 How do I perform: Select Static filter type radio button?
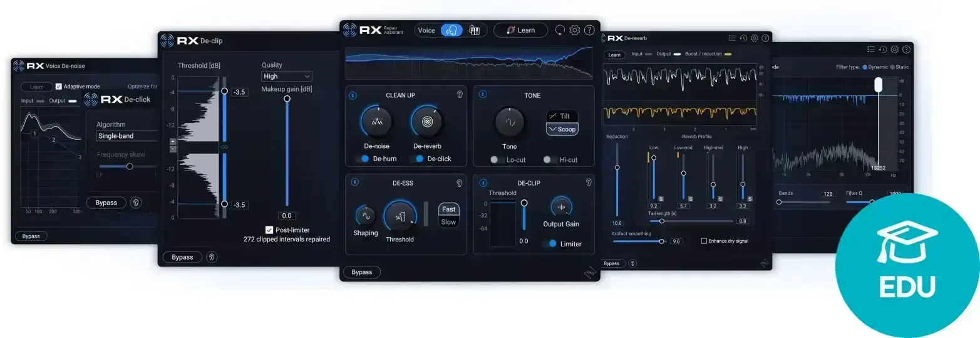(x=893, y=67)
